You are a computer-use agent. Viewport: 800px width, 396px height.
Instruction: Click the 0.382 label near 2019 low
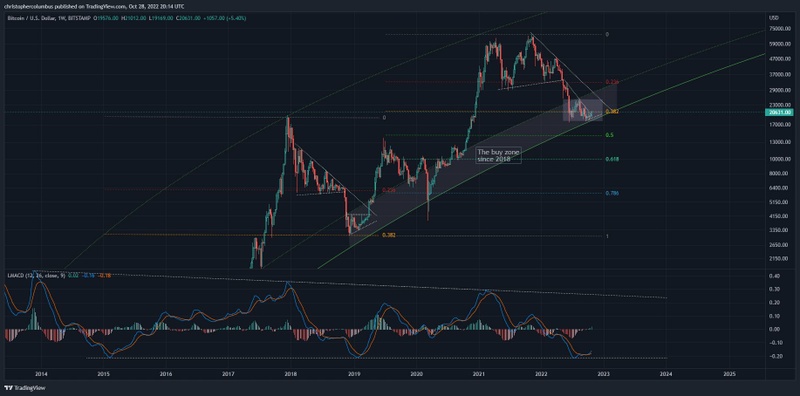pyautogui.click(x=389, y=235)
